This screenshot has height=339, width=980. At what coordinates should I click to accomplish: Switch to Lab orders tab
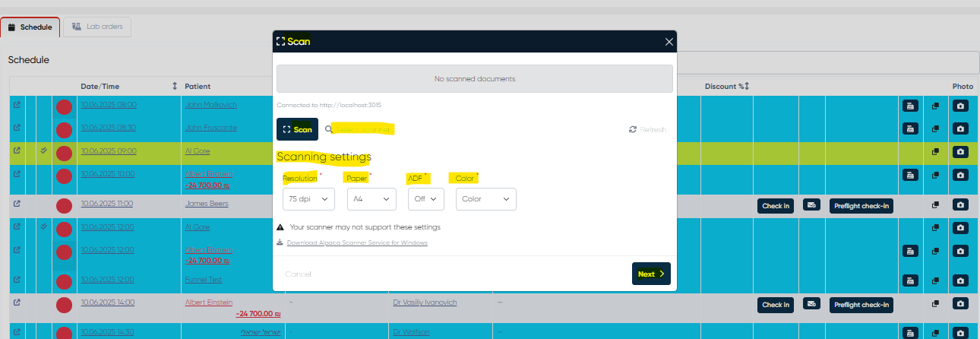97,27
